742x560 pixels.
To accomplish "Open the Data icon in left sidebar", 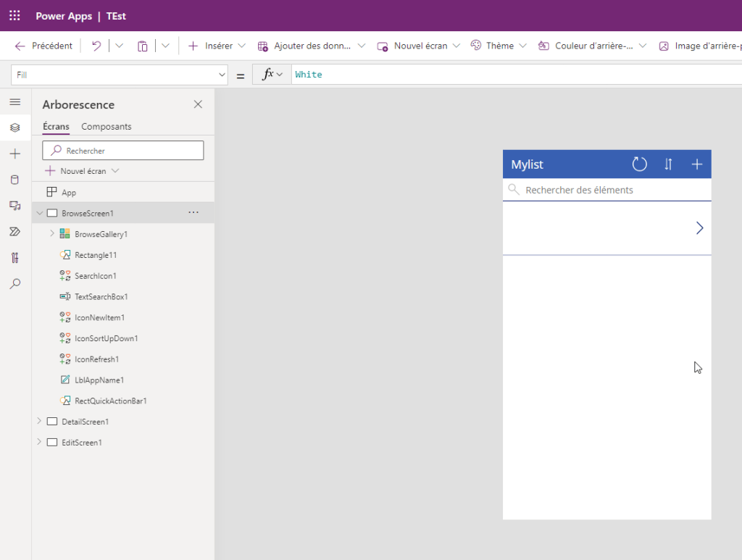I will point(15,180).
